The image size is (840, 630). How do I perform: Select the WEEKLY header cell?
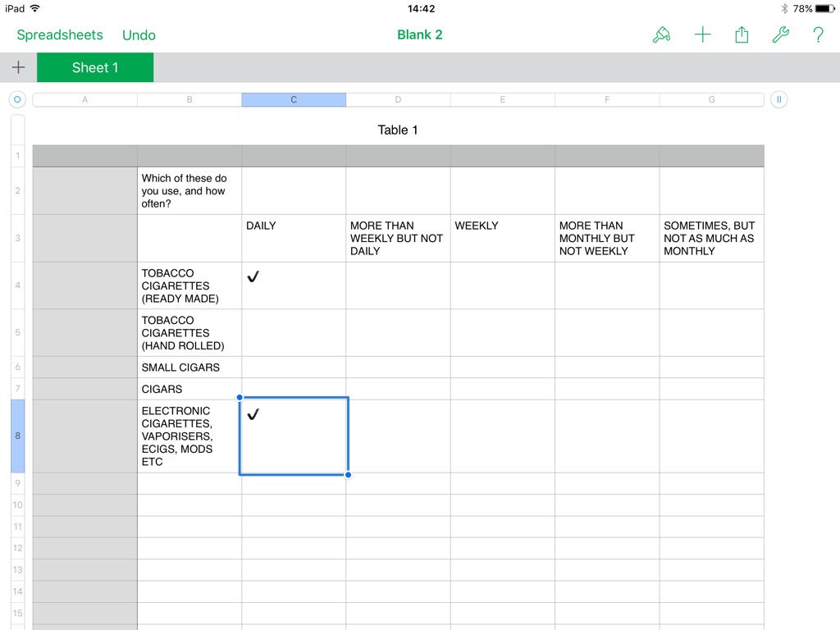(x=503, y=238)
